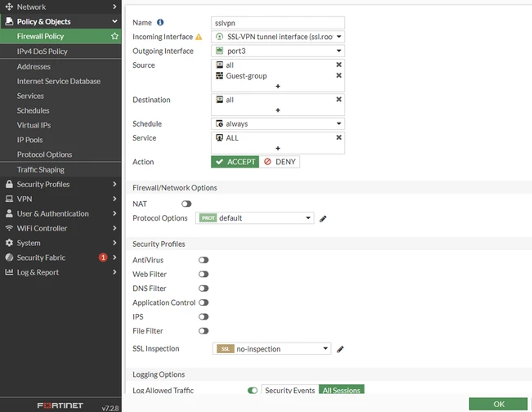Toggle the NAT switch
This screenshot has height=412, width=532.
coord(186,204)
